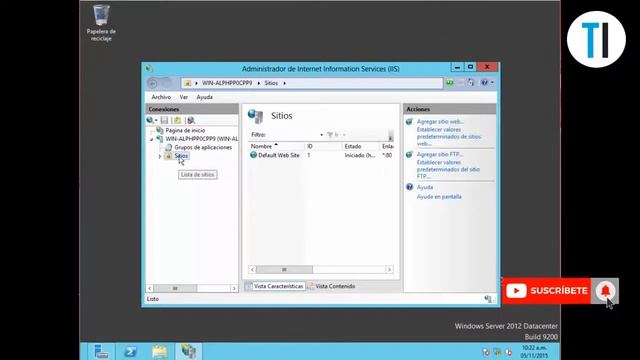Click Sitios in the address breadcrumb
This screenshot has width=640, height=360.
pyautogui.click(x=271, y=83)
